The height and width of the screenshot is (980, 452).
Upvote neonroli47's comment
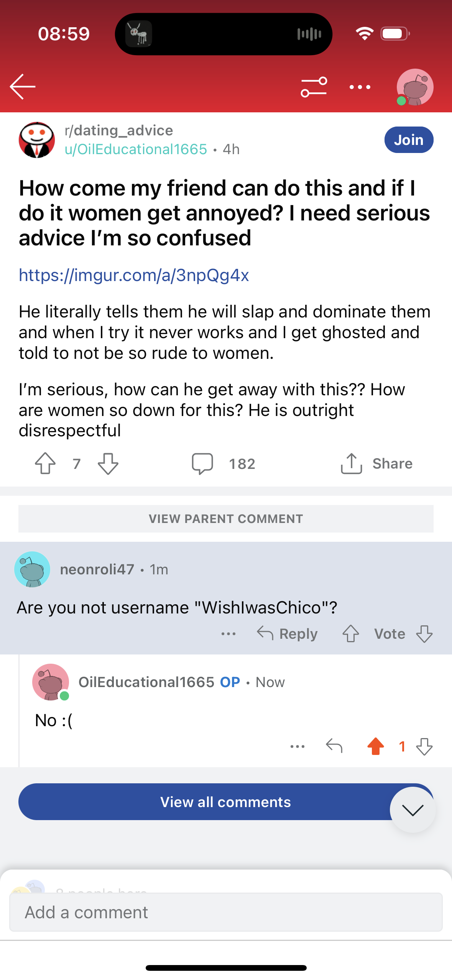click(x=350, y=633)
